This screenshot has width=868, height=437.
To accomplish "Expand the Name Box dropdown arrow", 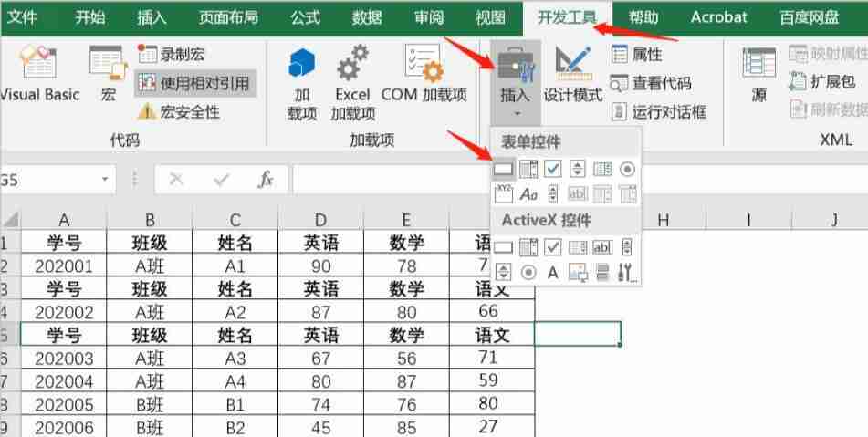I will [104, 179].
